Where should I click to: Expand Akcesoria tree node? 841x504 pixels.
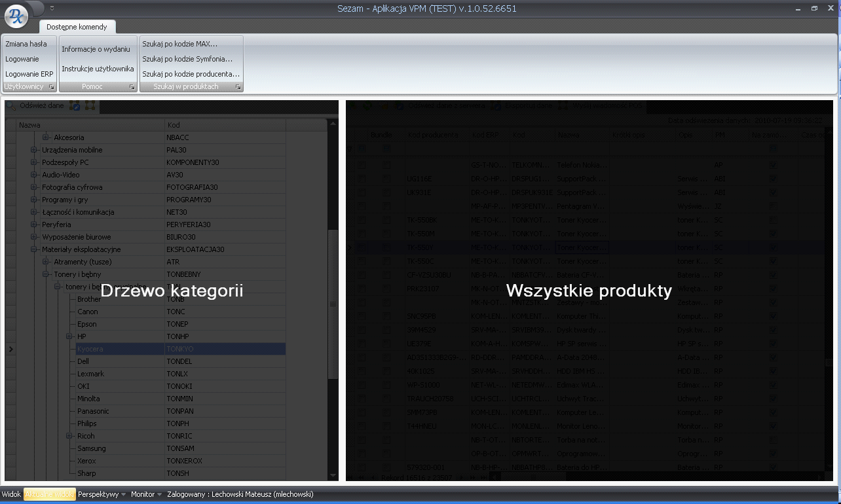[x=46, y=137]
